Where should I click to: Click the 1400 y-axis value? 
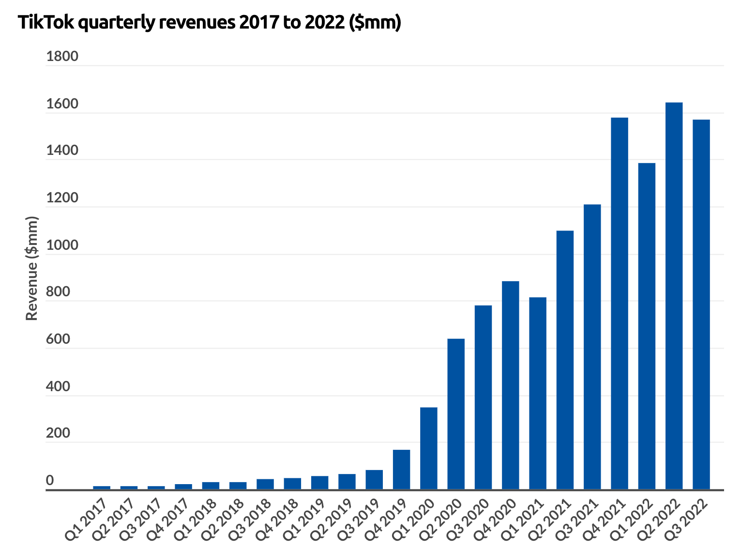[x=62, y=151]
